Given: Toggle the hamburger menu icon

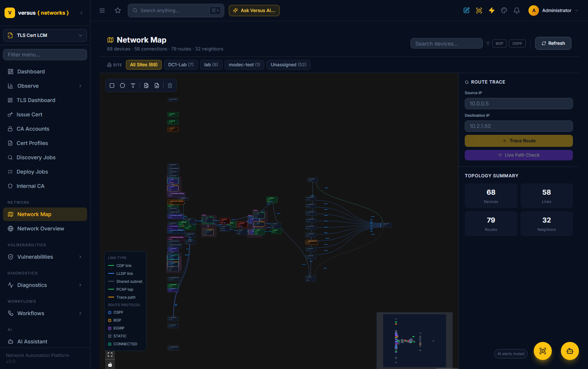Looking at the screenshot, I should point(102,11).
